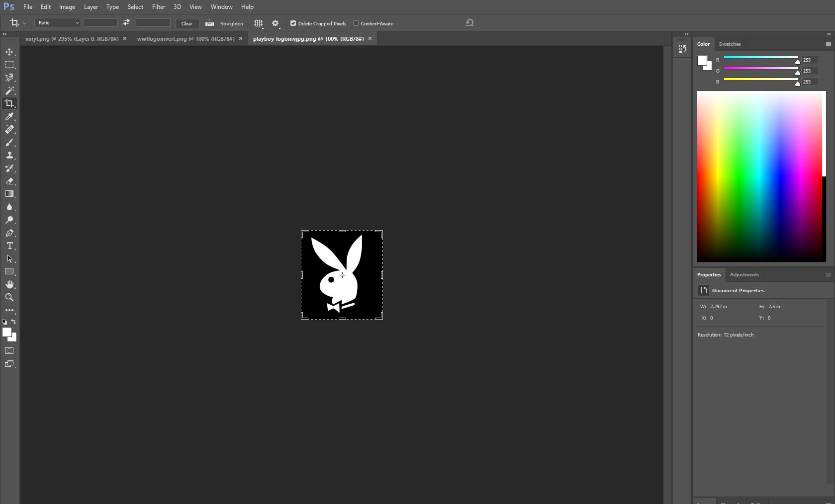Toggle Quick Mask mode
835x504 pixels.
click(9, 351)
